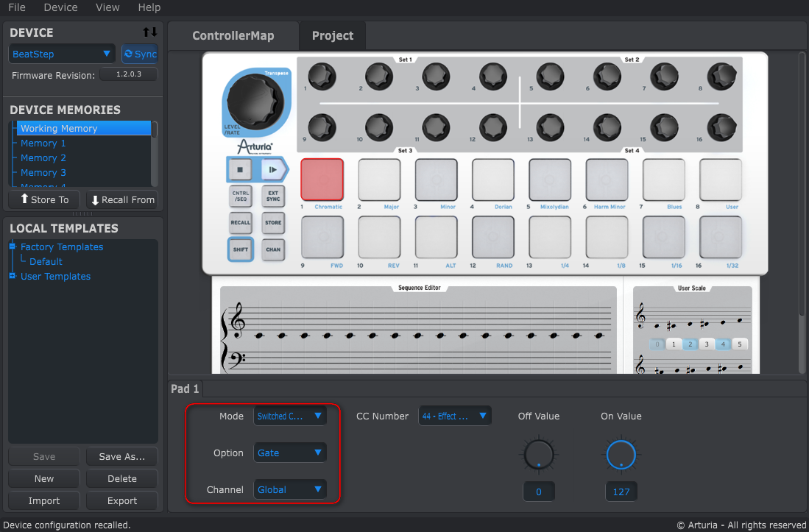Open the Option Gate dropdown
The height and width of the screenshot is (532, 809).
pyautogui.click(x=290, y=453)
